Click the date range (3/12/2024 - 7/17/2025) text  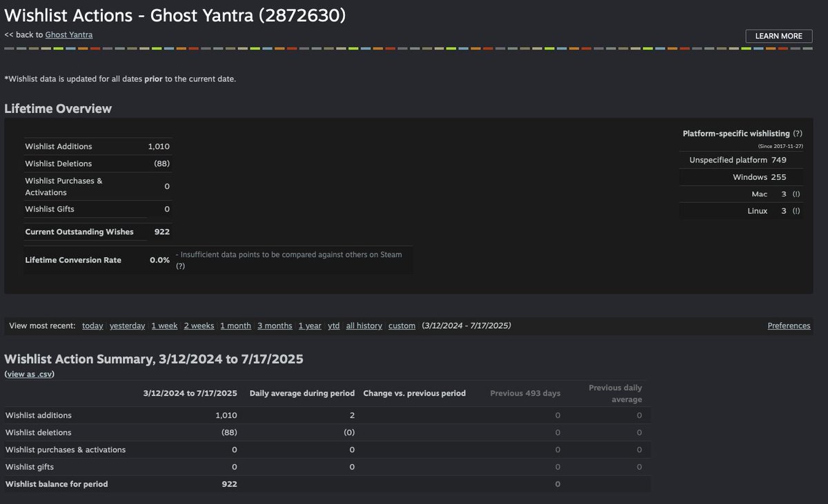(466, 325)
